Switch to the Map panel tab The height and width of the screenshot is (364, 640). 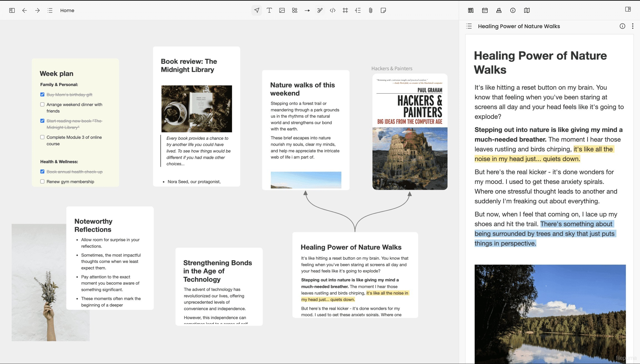coord(527,10)
